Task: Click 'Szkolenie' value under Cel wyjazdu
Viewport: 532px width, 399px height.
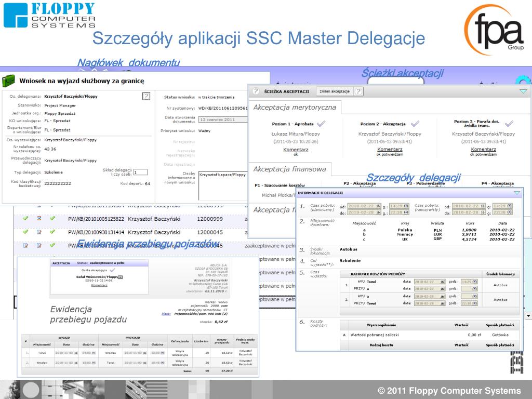Action: [350, 261]
